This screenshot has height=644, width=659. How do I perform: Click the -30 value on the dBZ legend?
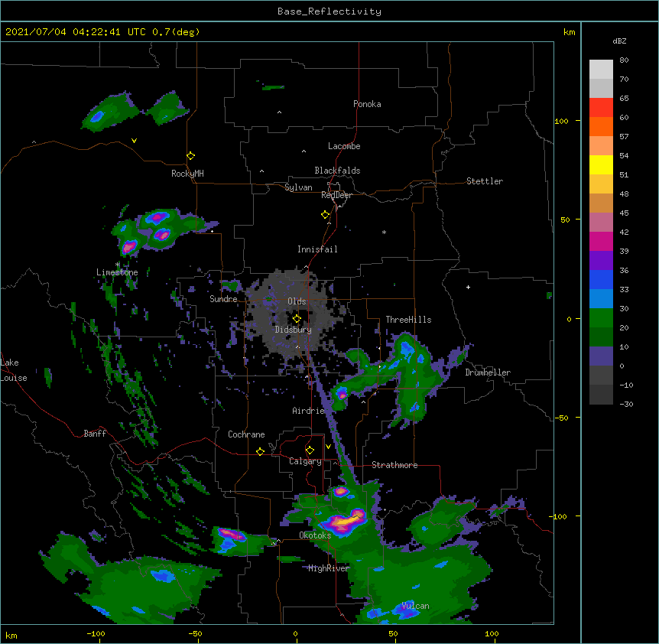[x=626, y=404]
